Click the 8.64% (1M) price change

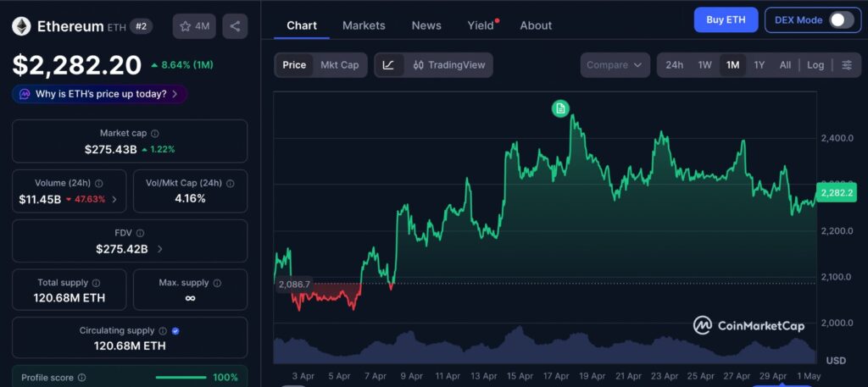[x=182, y=65]
